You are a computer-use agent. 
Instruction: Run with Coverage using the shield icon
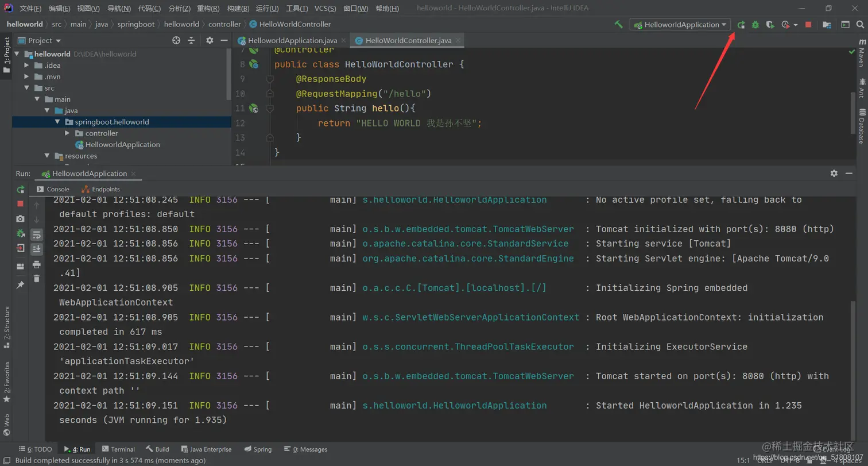click(770, 25)
